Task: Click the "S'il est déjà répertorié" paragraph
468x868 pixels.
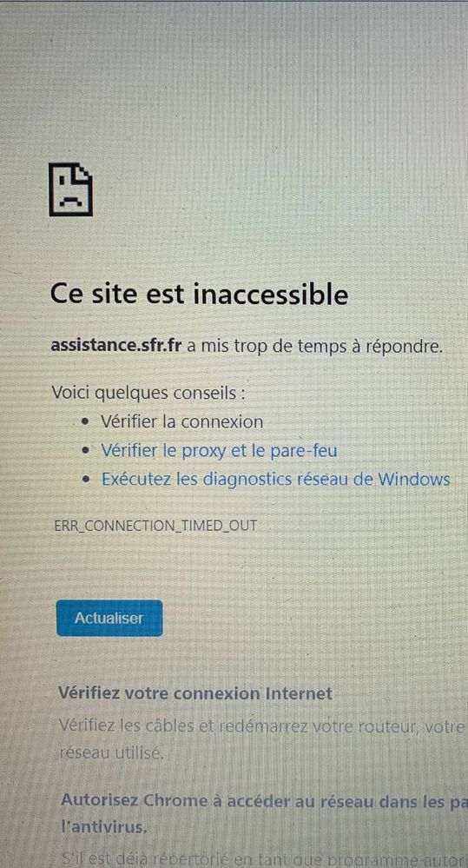Action: click(x=265, y=859)
